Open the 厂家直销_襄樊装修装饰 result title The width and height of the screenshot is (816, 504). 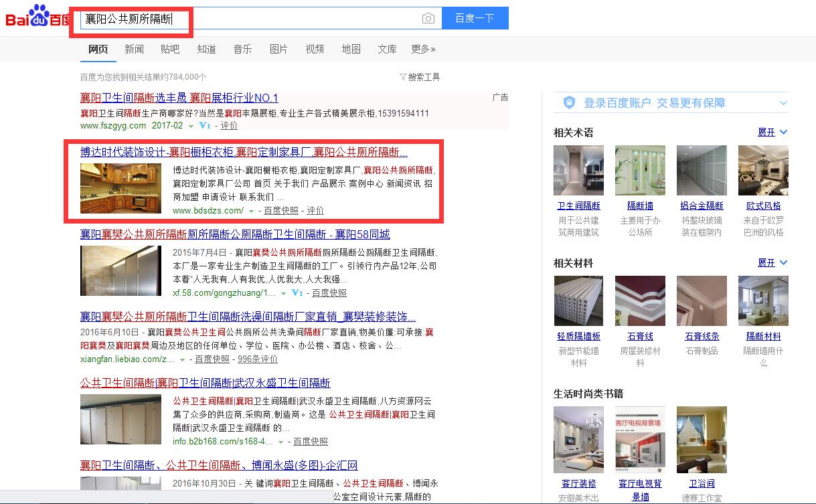pyautogui.click(x=248, y=317)
